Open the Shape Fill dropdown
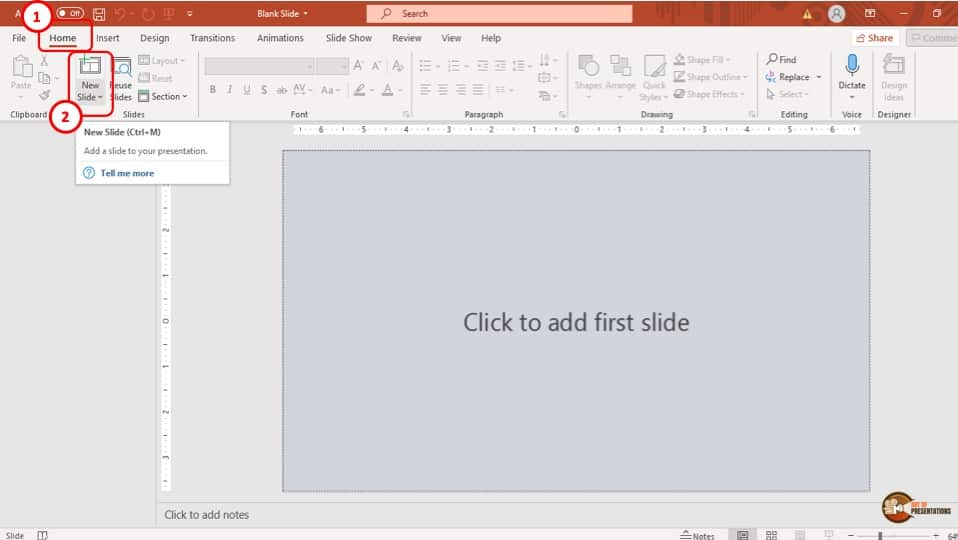Viewport: 958px width, 540px height. tap(702, 60)
